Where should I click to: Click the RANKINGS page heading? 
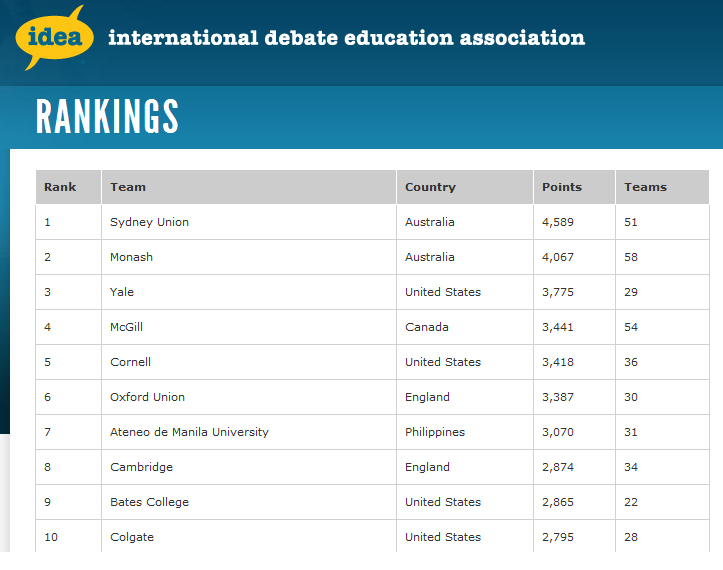tap(107, 117)
